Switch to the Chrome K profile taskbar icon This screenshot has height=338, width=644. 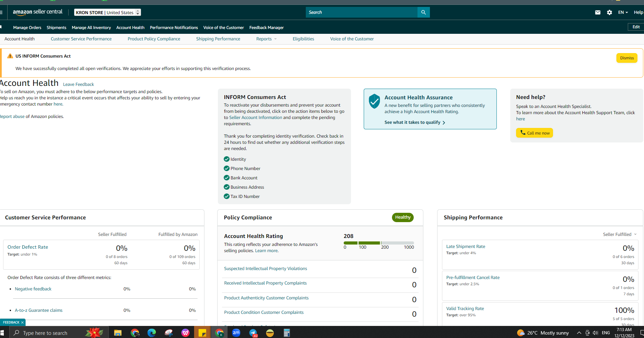[219, 333]
